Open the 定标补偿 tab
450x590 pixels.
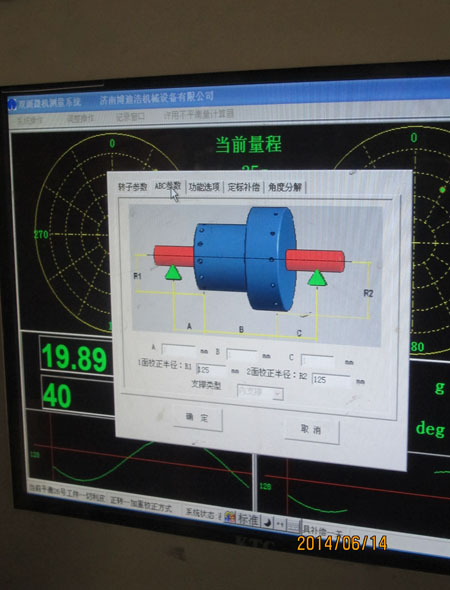point(244,187)
